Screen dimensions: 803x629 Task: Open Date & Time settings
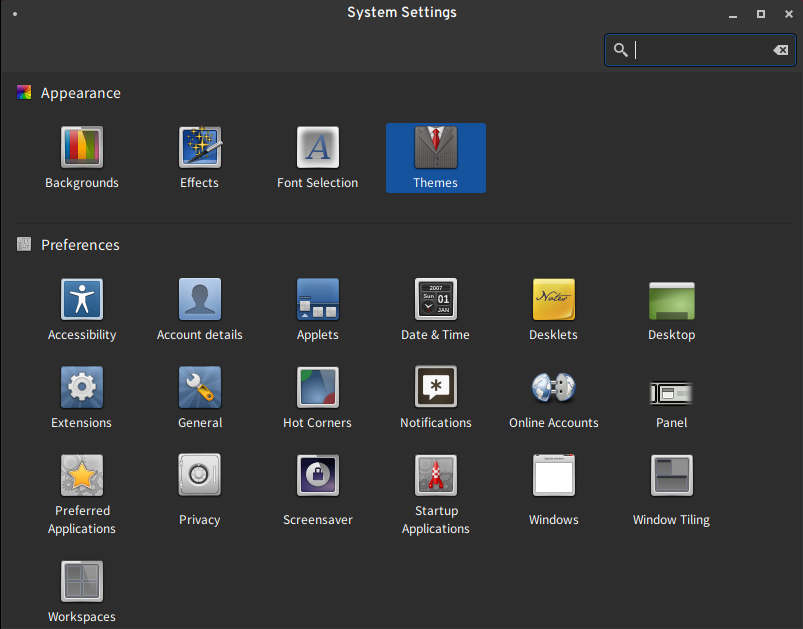[x=435, y=300]
